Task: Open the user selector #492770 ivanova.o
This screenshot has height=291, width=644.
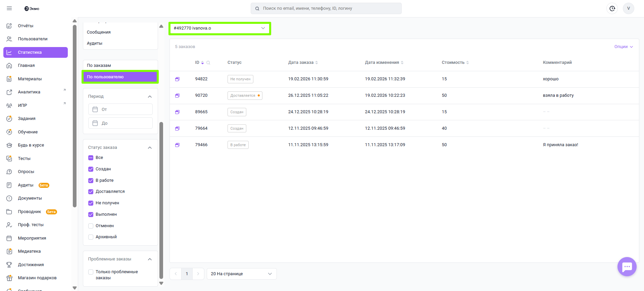Action: (219, 28)
